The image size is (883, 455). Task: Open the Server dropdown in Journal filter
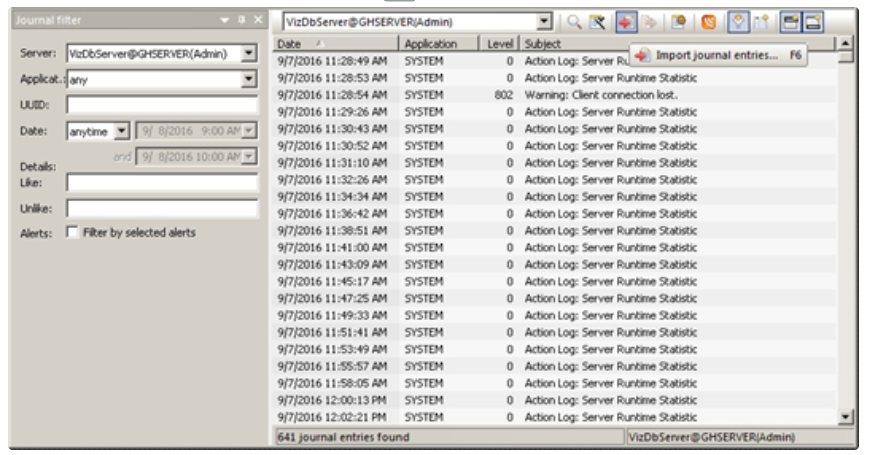pos(248,53)
